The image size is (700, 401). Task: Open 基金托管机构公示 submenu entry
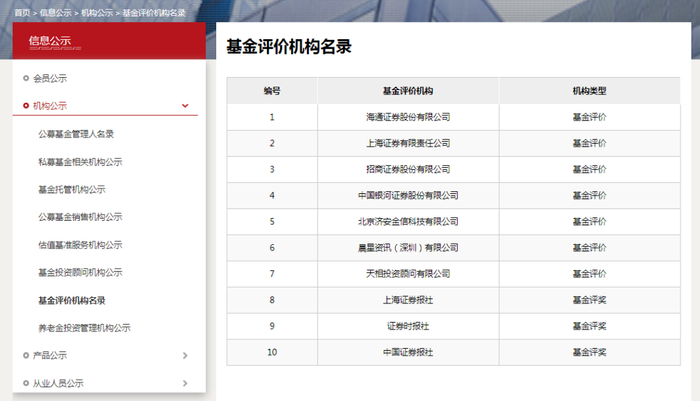[72, 189]
